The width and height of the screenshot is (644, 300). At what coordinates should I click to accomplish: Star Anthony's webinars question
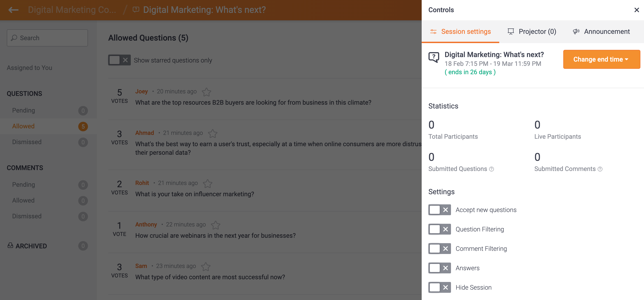pos(215,225)
